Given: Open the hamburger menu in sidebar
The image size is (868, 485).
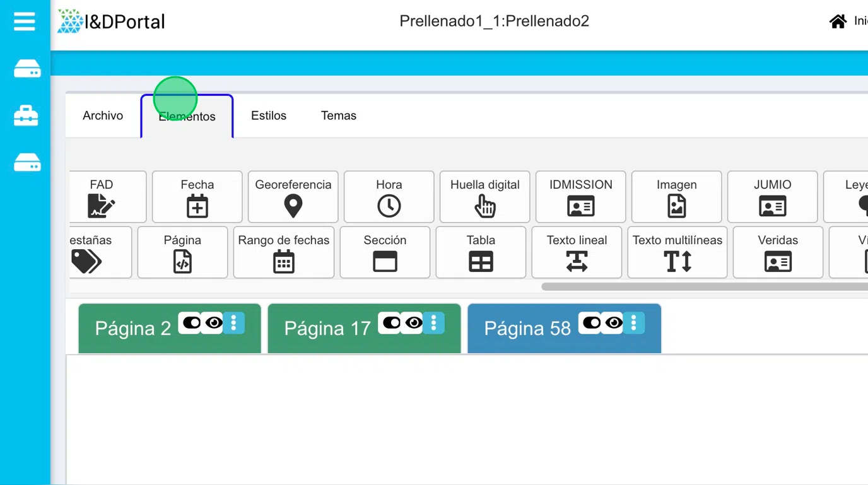Looking at the screenshot, I should pyautogui.click(x=25, y=21).
